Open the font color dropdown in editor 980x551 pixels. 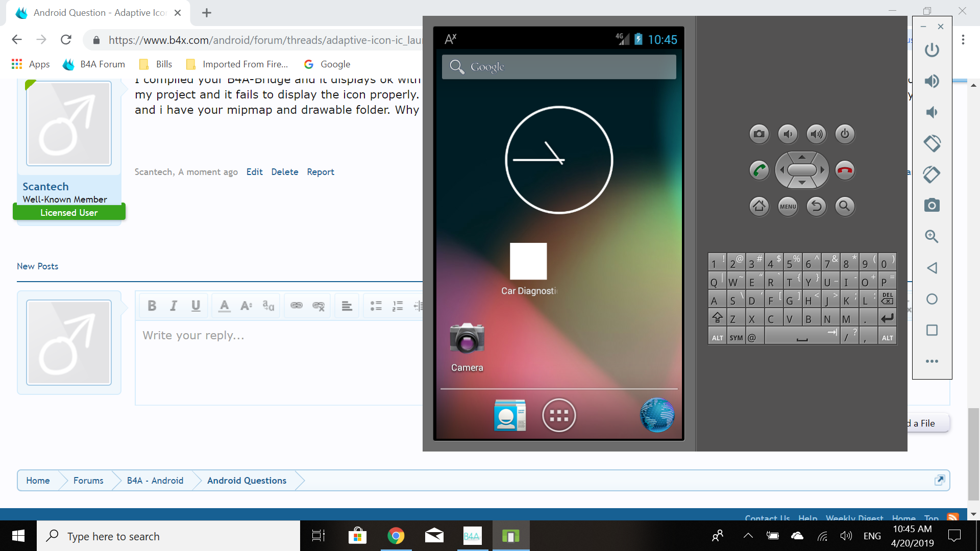[x=224, y=306]
